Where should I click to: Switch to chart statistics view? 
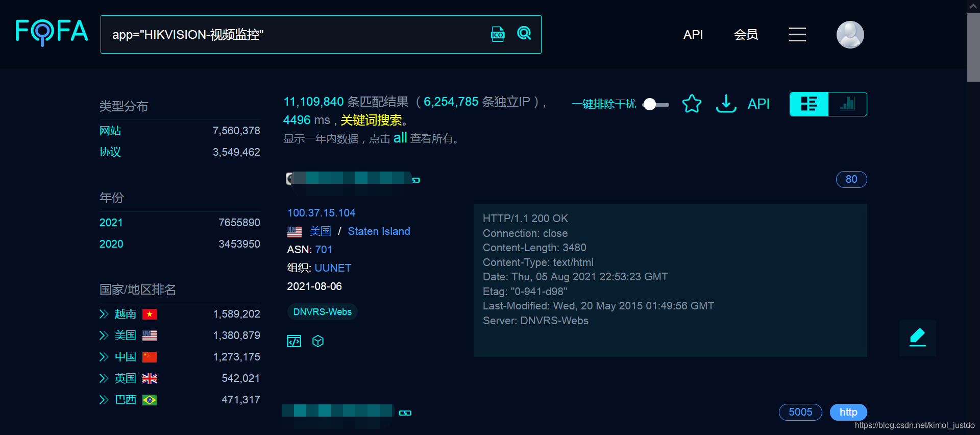coord(847,104)
